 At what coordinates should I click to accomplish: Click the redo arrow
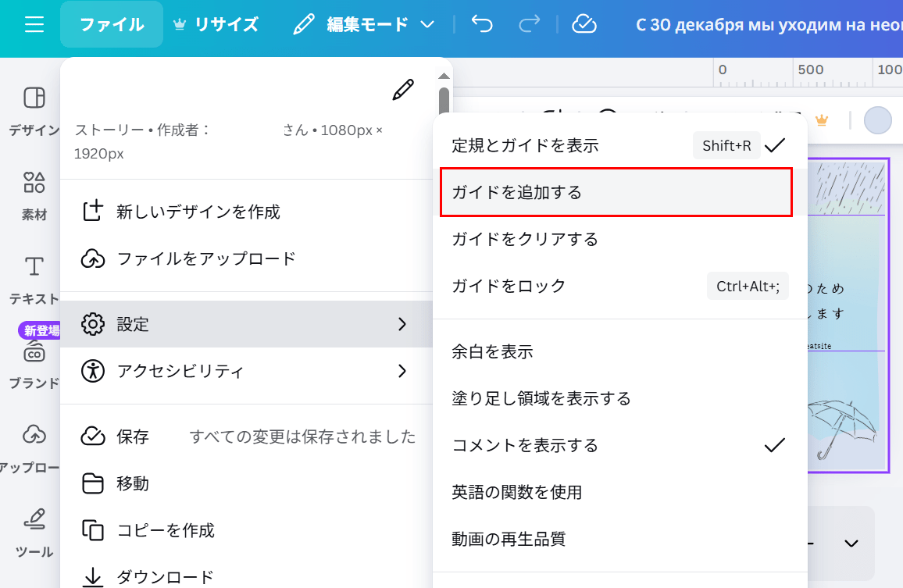click(x=530, y=24)
